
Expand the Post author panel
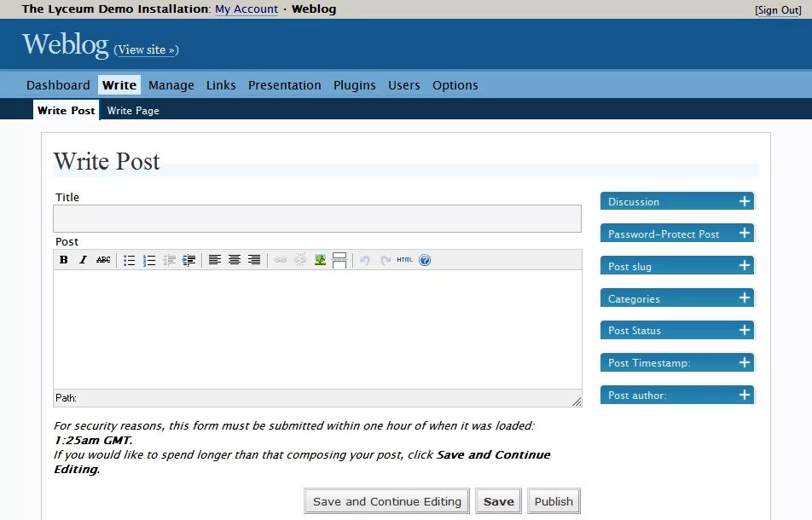[x=677, y=395]
